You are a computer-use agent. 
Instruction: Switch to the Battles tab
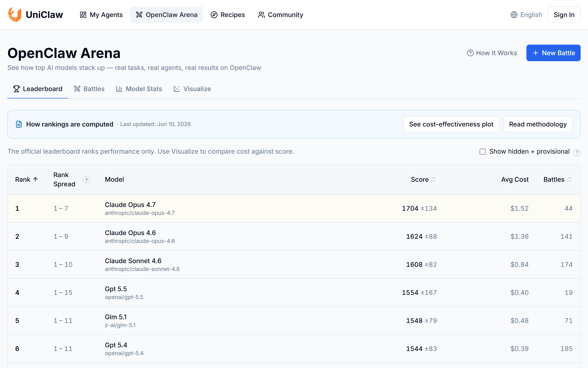(x=89, y=89)
